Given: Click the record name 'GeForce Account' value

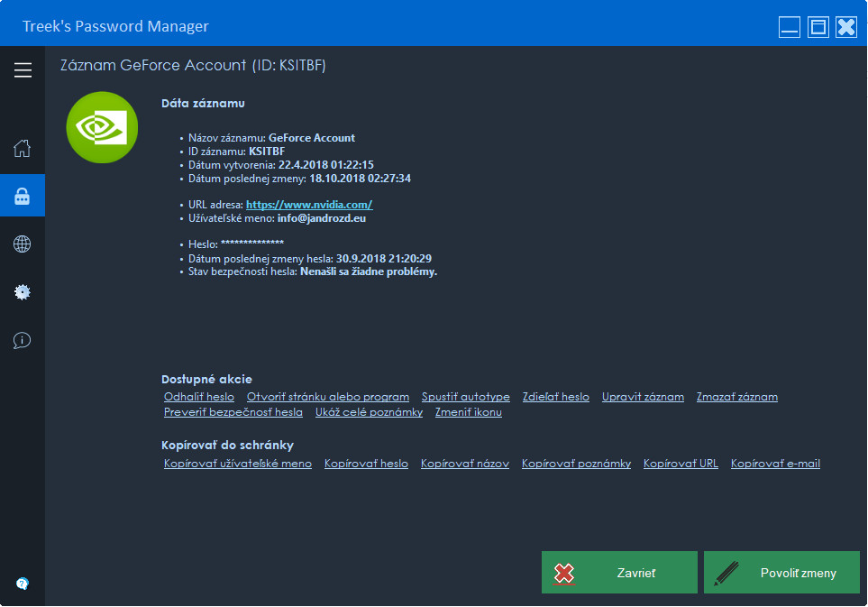Looking at the screenshot, I should click(312, 138).
